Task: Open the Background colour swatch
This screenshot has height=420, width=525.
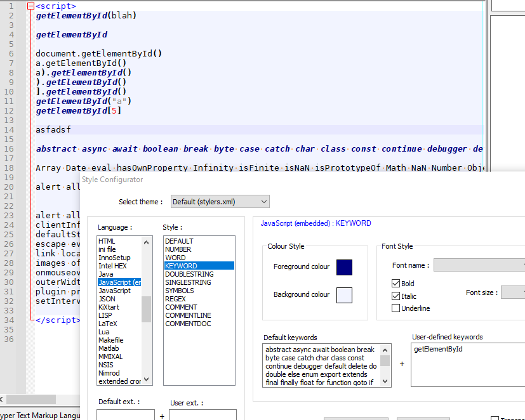Action: (344, 295)
